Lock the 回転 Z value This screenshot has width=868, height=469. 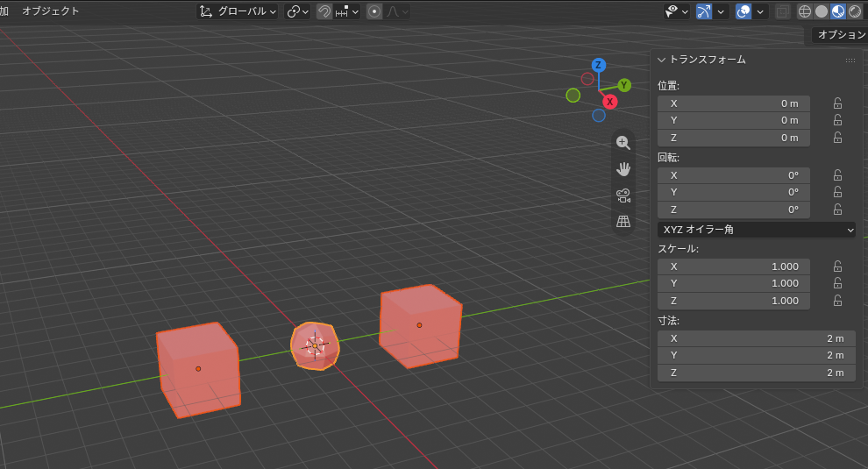click(837, 210)
